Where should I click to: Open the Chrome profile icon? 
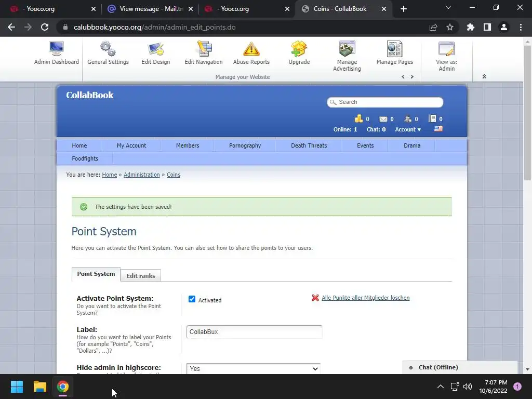(504, 27)
